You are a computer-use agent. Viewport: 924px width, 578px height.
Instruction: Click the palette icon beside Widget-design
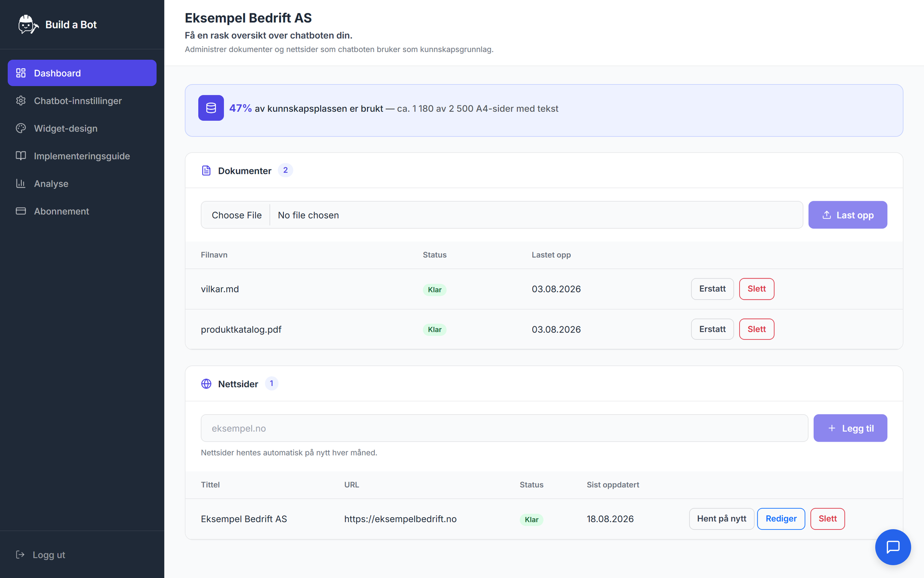coord(21,128)
